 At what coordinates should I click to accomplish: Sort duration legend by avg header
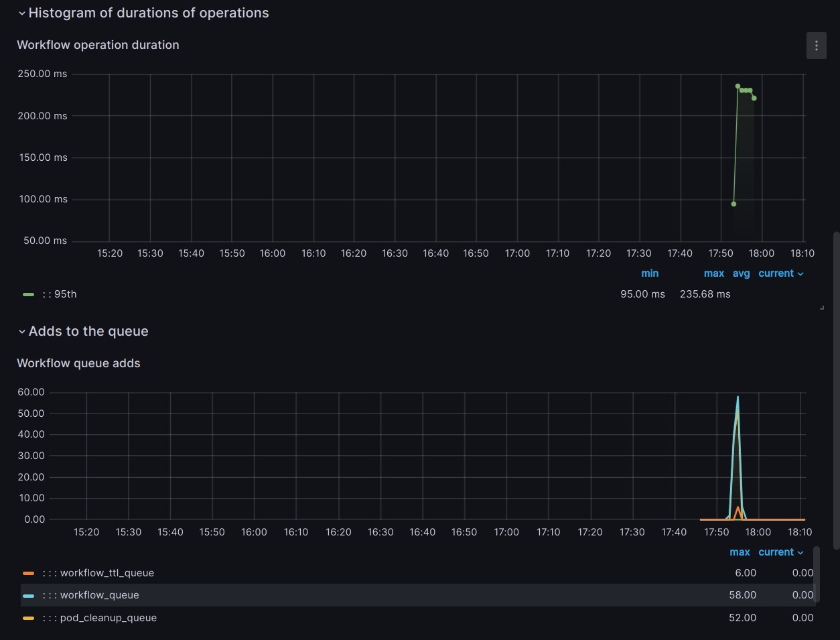click(x=742, y=273)
